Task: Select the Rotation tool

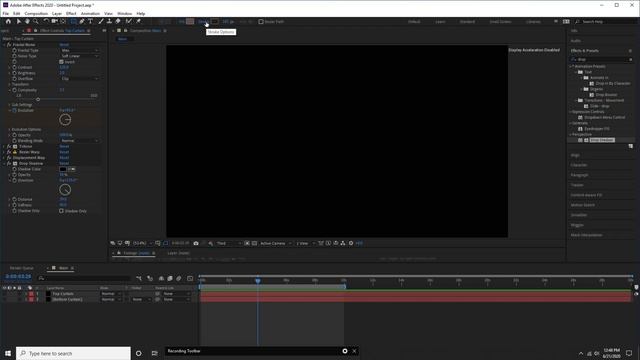Action: pos(46,21)
